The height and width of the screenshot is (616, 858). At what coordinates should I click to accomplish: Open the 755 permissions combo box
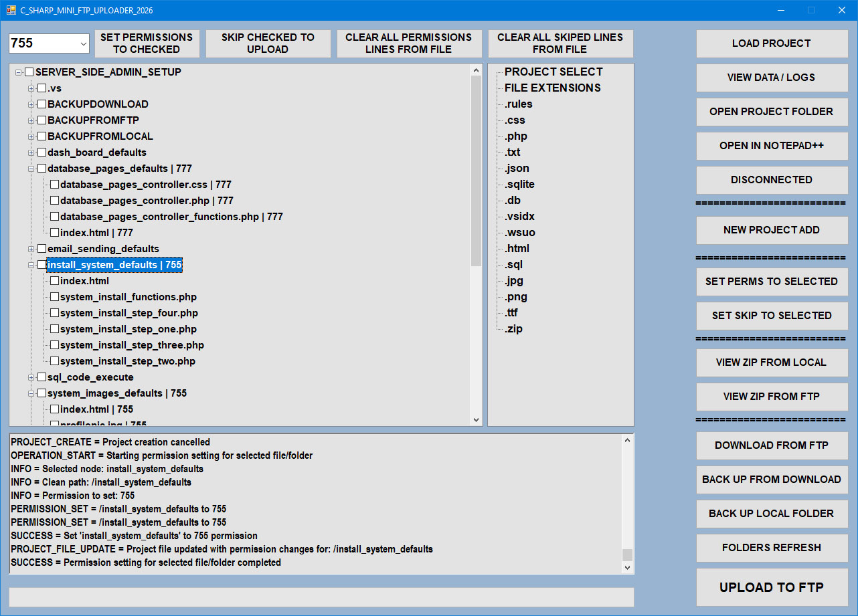pos(49,43)
